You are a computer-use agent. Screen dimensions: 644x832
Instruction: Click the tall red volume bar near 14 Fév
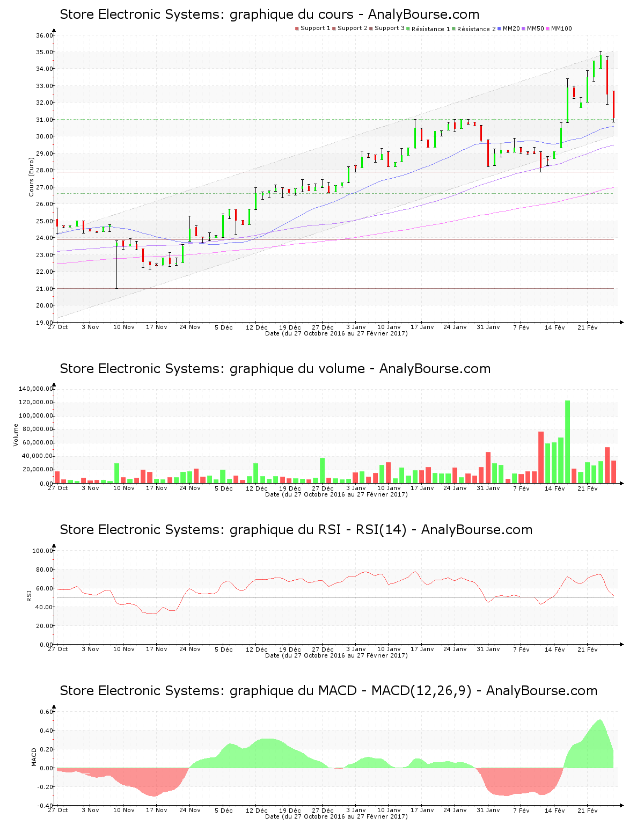pyautogui.click(x=541, y=457)
